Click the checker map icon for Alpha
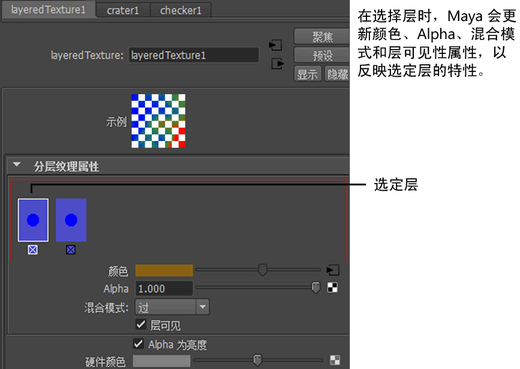Screen dimensions: 520x369 [332, 288]
